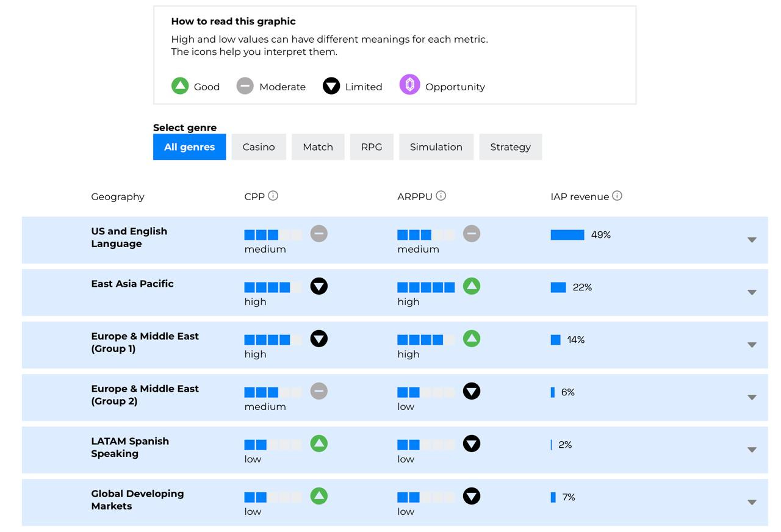Choose the All genres button
Image resolution: width=781 pixels, height=532 pixels.
(x=189, y=147)
